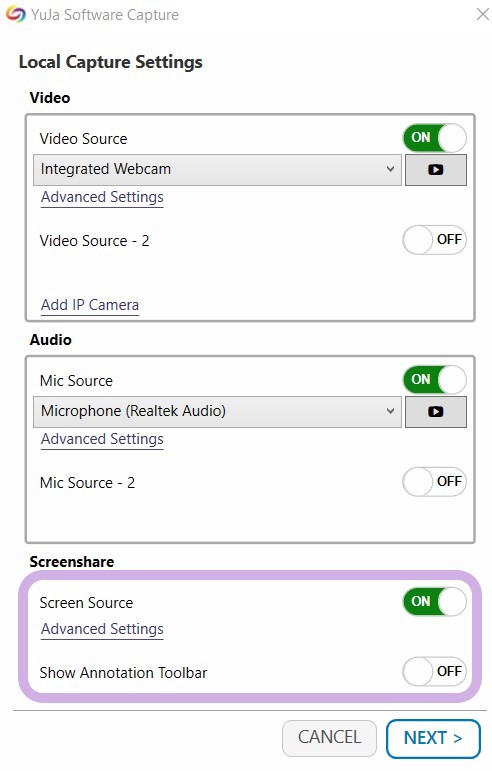Enable the Show Annotation Toolbar toggle
The image size is (492, 771).
tap(434, 671)
